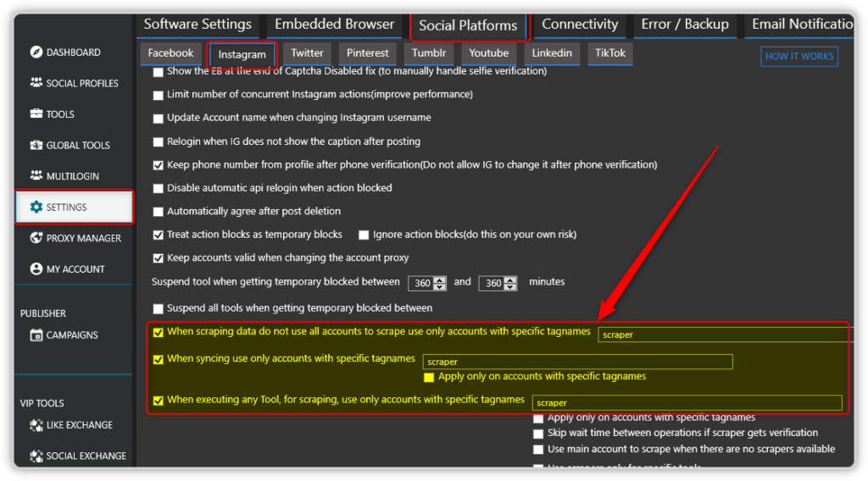Screen dimensions: 868x481
Task: Toggle Ignore action blocks checkbox
Action: [364, 235]
